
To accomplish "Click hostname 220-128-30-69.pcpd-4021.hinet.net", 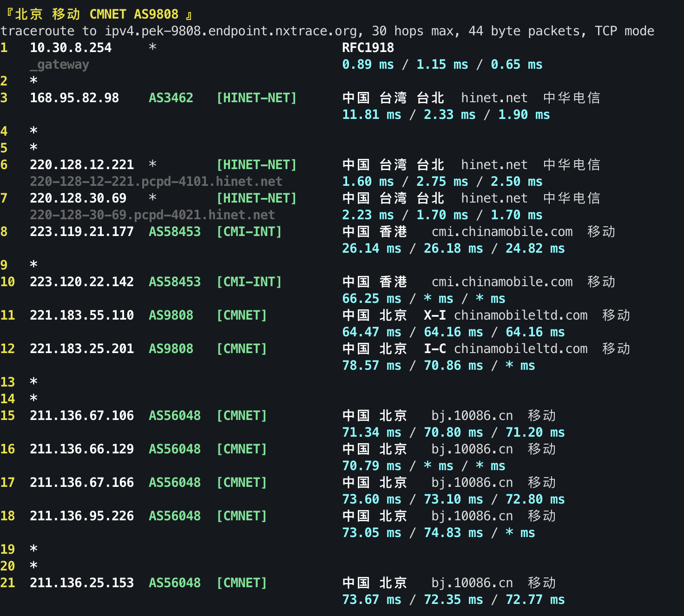I will pos(152,215).
